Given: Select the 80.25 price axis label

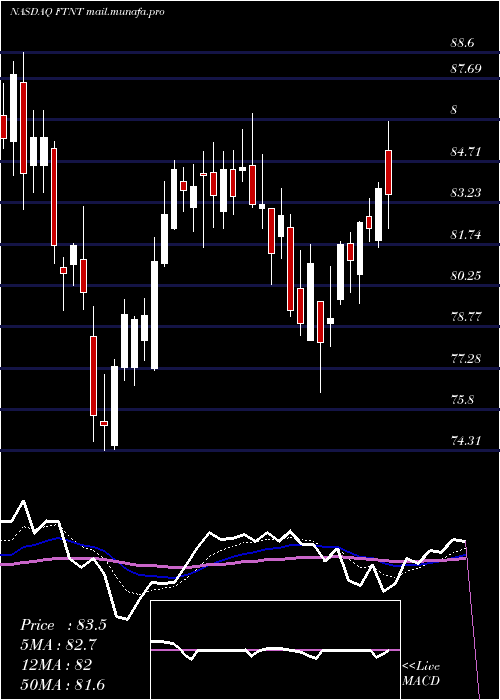Looking at the screenshot, I should (x=466, y=275).
